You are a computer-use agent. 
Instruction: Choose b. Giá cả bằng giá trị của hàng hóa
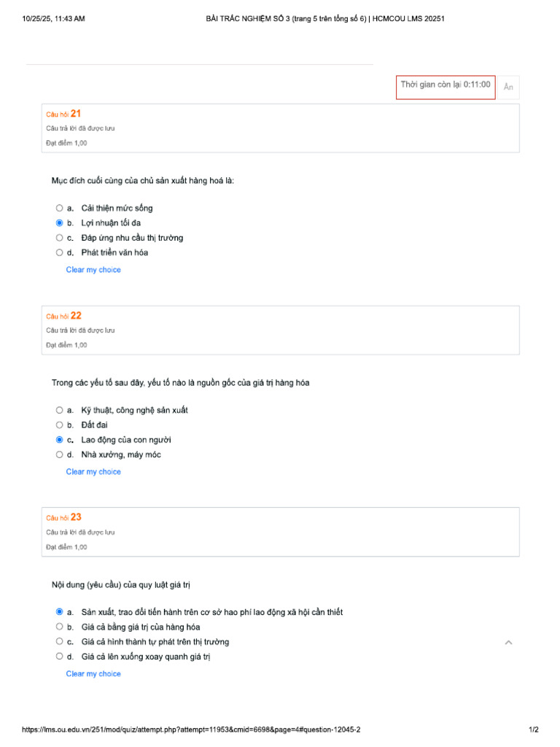pos(60,627)
